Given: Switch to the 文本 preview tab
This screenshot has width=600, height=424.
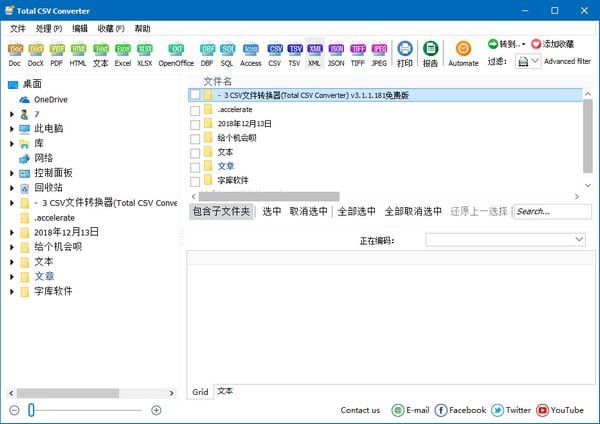Looking at the screenshot, I should pos(225,391).
